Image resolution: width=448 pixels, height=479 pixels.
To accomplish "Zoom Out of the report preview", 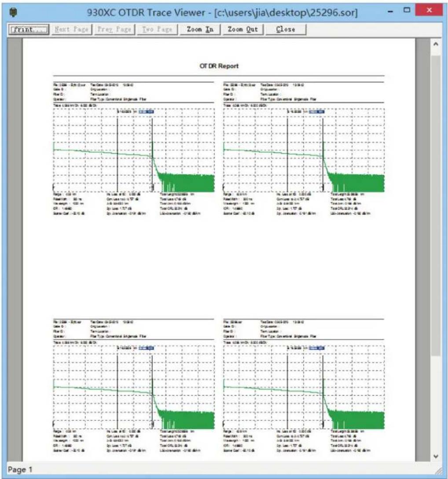I will pyautogui.click(x=243, y=29).
